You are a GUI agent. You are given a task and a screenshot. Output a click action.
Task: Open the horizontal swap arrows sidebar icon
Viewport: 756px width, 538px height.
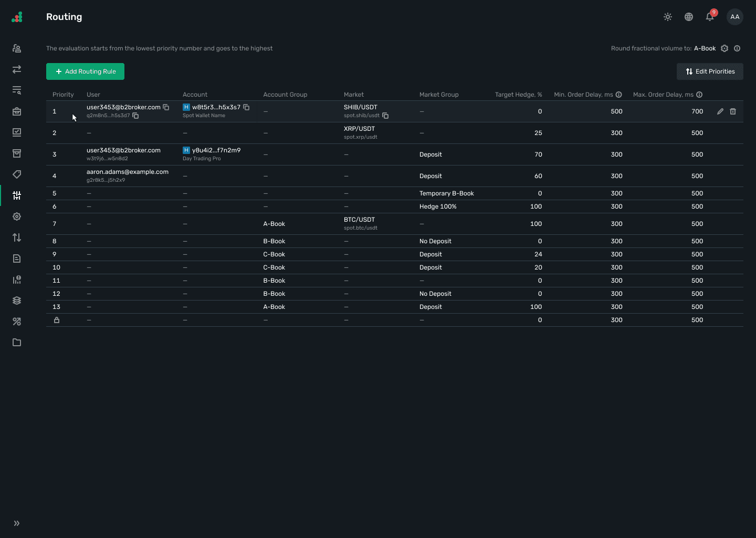[x=17, y=69]
